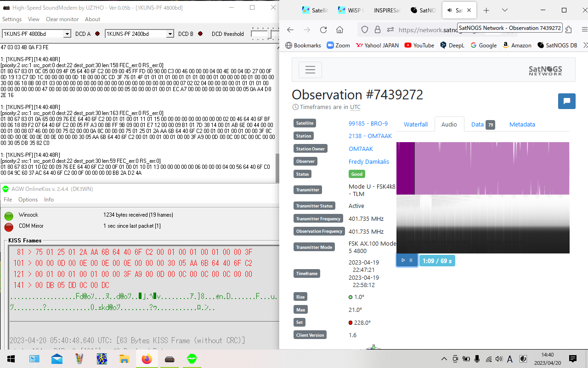Open About menu in SoundModem
588x368 pixels.
pos(92,19)
